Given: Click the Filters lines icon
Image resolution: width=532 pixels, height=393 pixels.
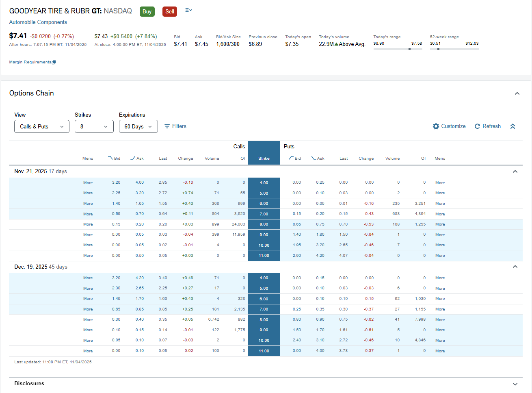Looking at the screenshot, I should coord(167,126).
